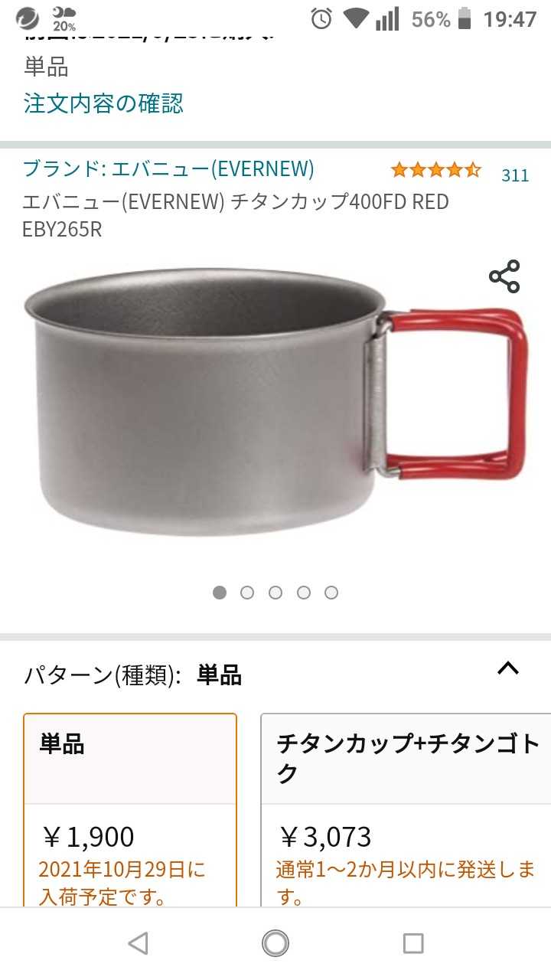This screenshot has height=980, width=551.
Task: Tap the Wi-Fi signal status icon
Action: [x=356, y=18]
